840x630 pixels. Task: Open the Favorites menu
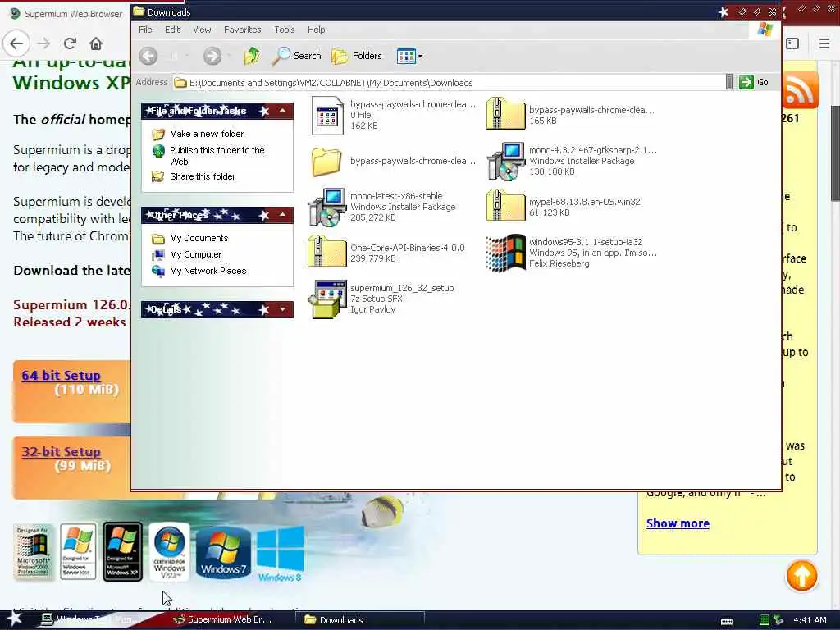pos(242,30)
